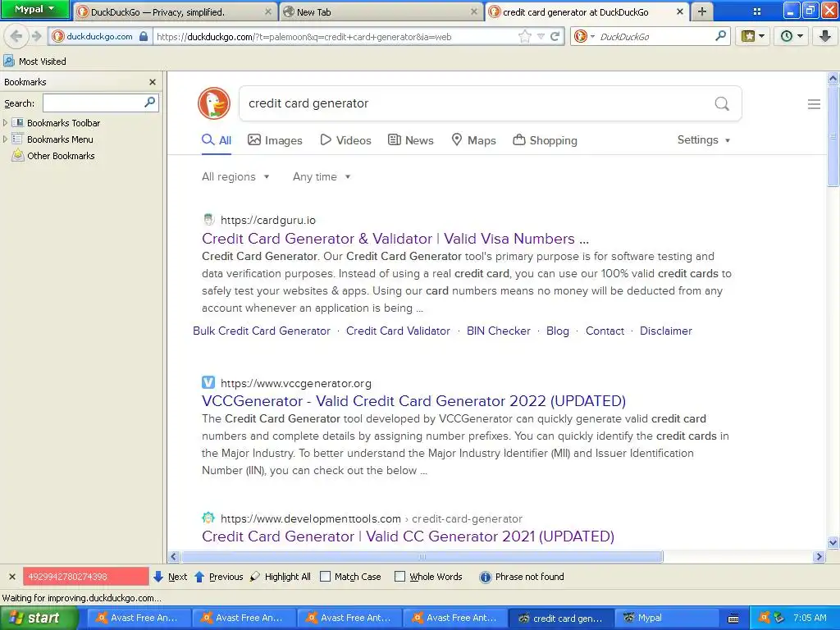Click the horizontal scrollbar right arrow

coord(818,557)
